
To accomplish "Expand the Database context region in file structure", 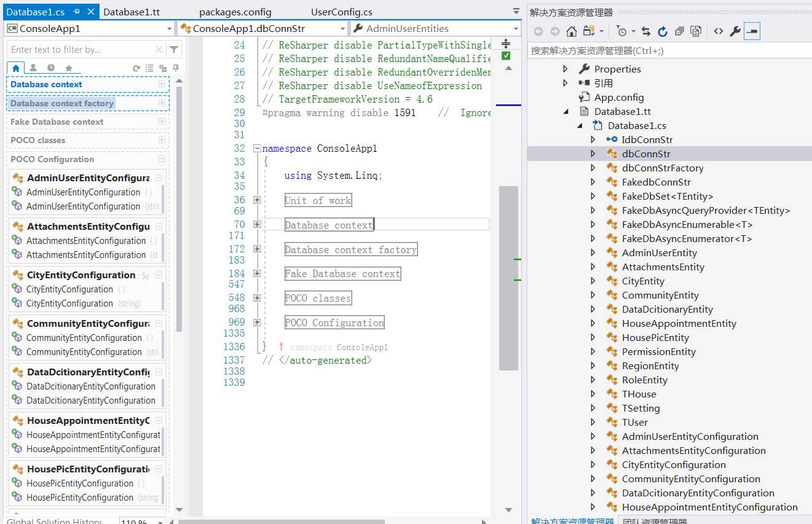I will pos(162,84).
